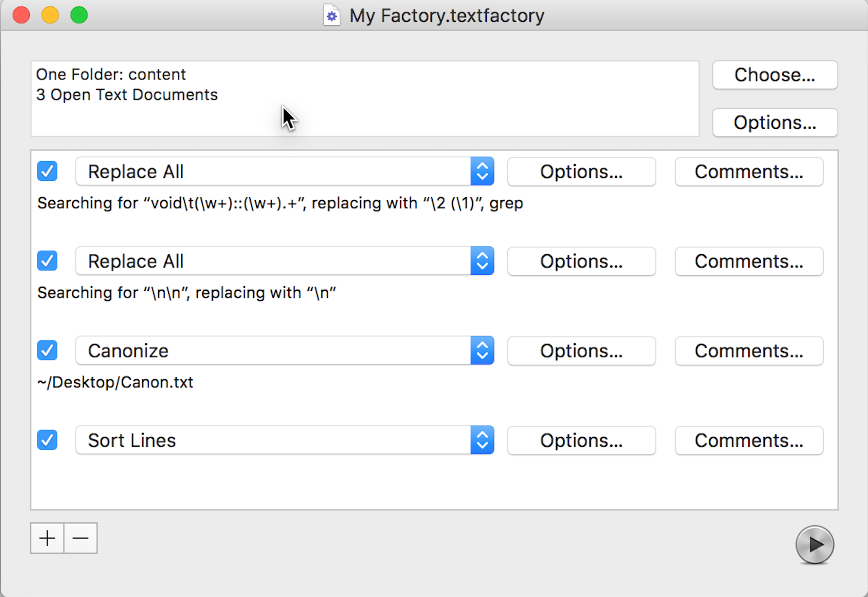Uncheck the Canonize action
This screenshot has width=868, height=597.
tap(47, 350)
